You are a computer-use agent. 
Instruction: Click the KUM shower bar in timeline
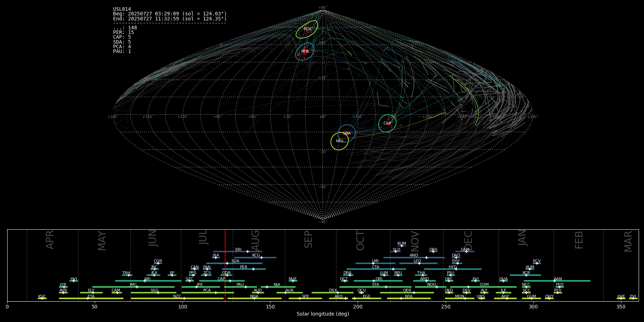click(402, 246)
